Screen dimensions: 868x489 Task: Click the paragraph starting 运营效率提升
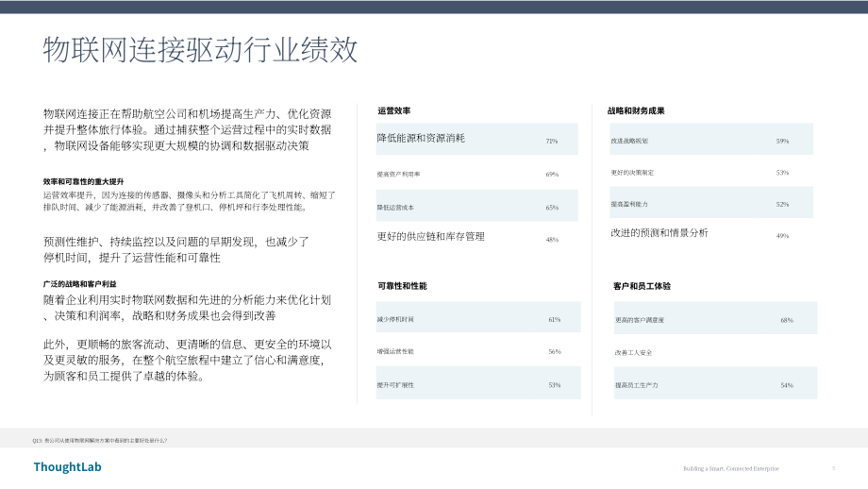(x=190, y=201)
